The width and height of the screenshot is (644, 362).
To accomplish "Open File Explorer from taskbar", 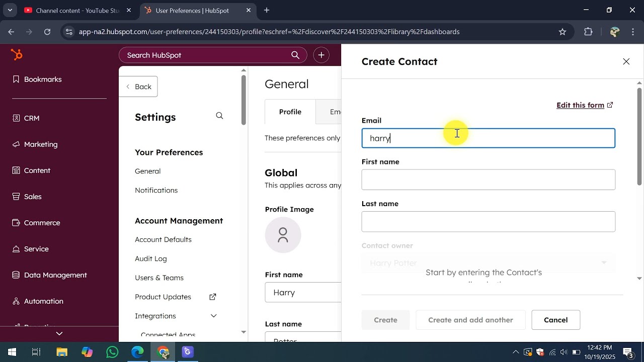I will pos(61,352).
